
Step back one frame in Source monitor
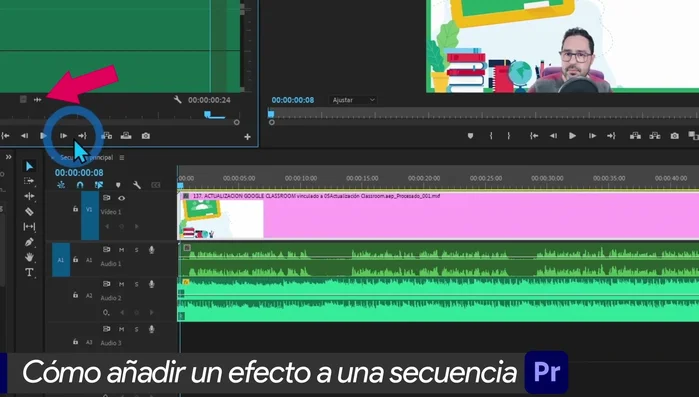coord(25,136)
